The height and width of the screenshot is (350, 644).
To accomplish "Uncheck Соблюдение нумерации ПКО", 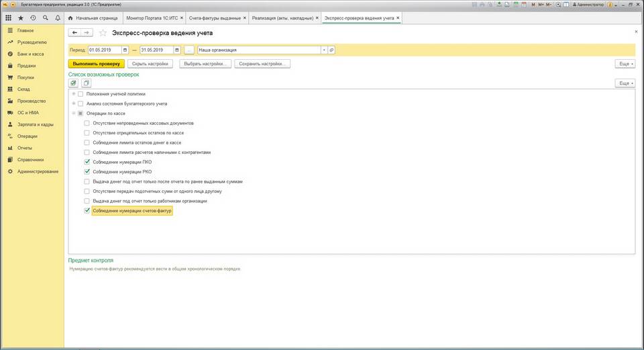I will coord(87,162).
